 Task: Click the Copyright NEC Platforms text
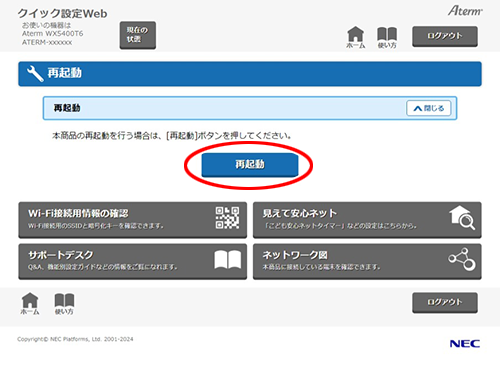point(75,339)
